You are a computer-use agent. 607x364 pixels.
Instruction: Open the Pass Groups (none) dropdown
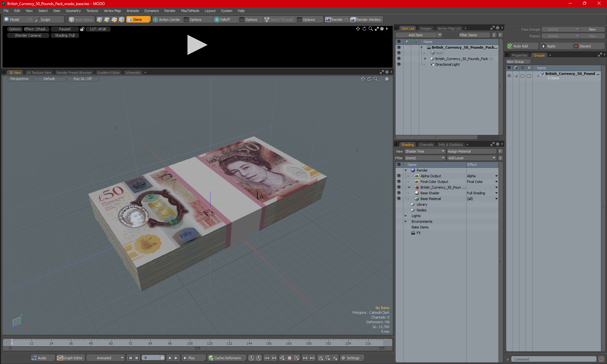click(561, 29)
